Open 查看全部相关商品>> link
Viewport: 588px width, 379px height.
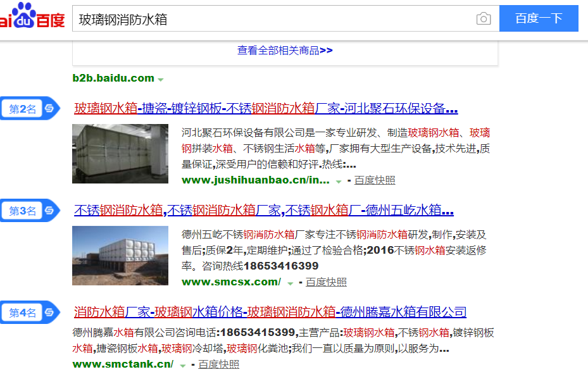coord(285,50)
